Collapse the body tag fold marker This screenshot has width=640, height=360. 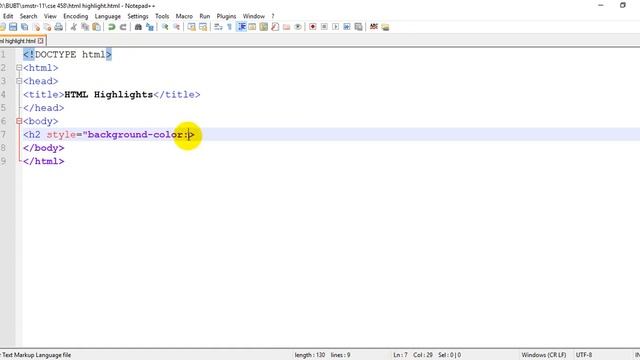[19, 121]
